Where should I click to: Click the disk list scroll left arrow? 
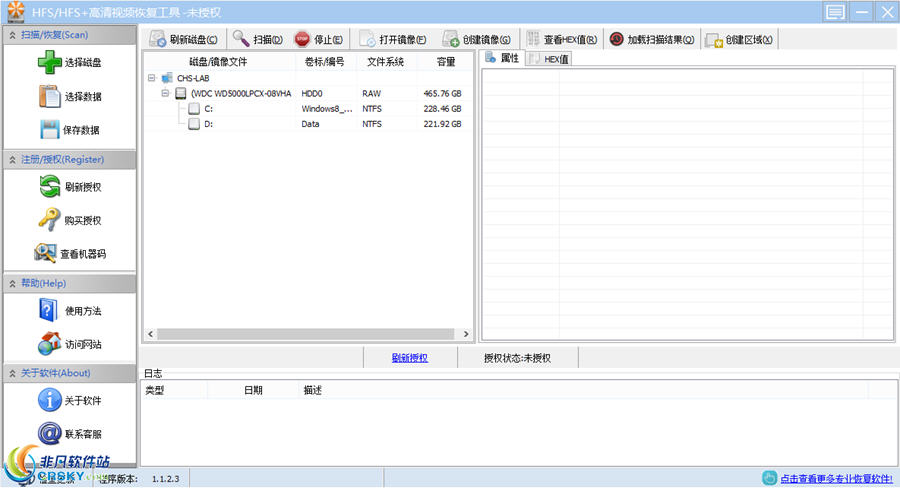pos(150,334)
